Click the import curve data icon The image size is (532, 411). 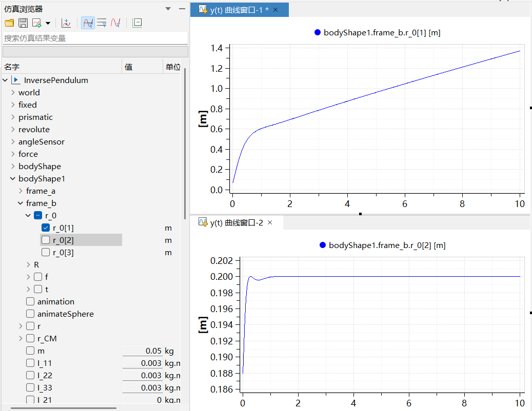point(66,23)
